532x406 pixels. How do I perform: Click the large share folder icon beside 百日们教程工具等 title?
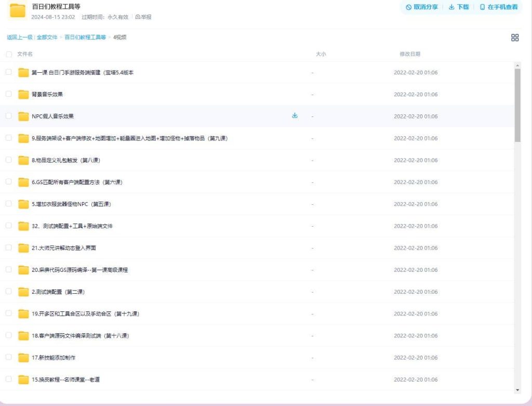click(x=18, y=10)
